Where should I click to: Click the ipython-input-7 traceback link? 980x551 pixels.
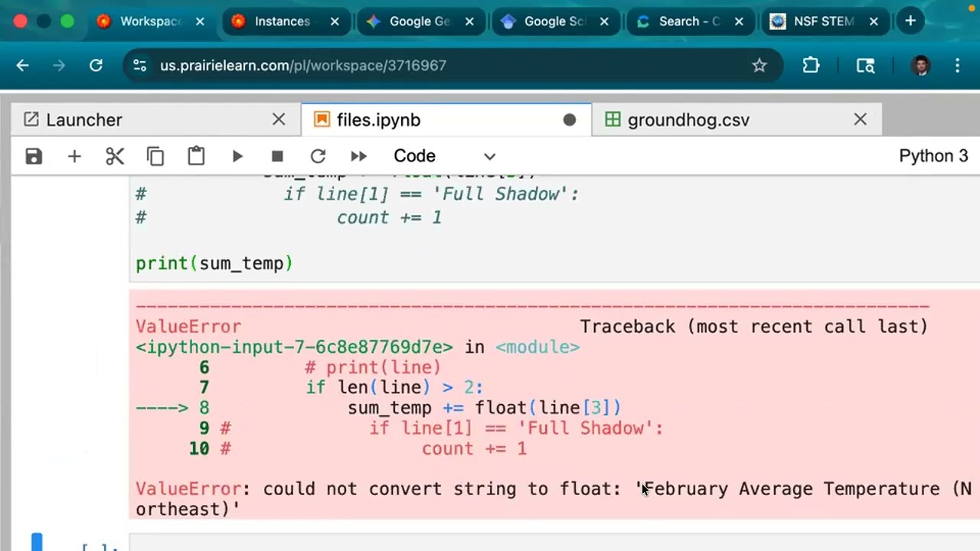pos(294,347)
